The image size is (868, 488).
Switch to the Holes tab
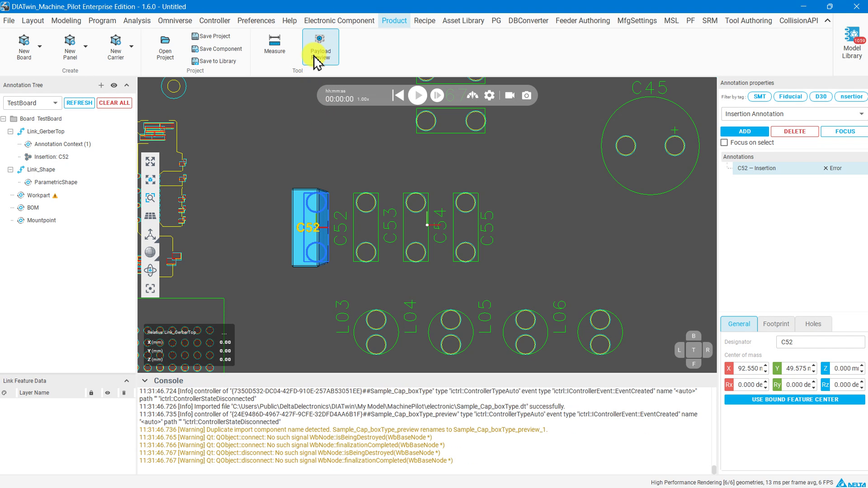[813, 324]
